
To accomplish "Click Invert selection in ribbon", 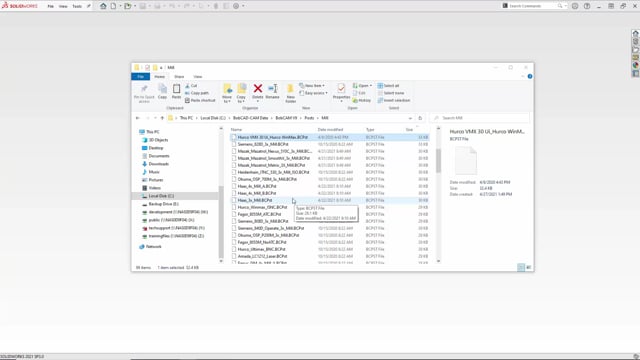I will 394,100.
